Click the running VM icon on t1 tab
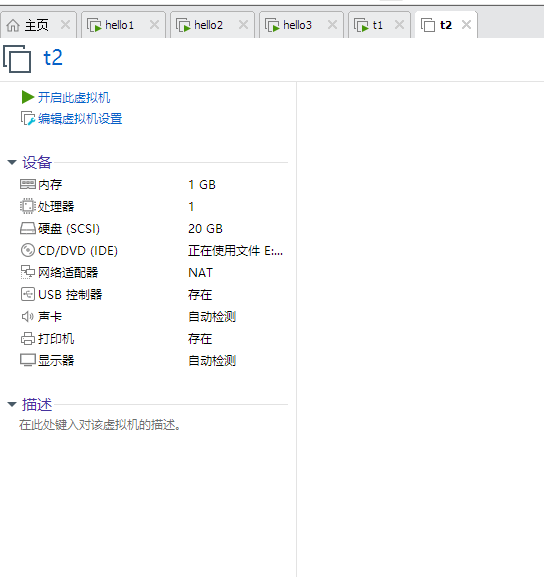Screen dimensions: 544x577 tap(361, 25)
